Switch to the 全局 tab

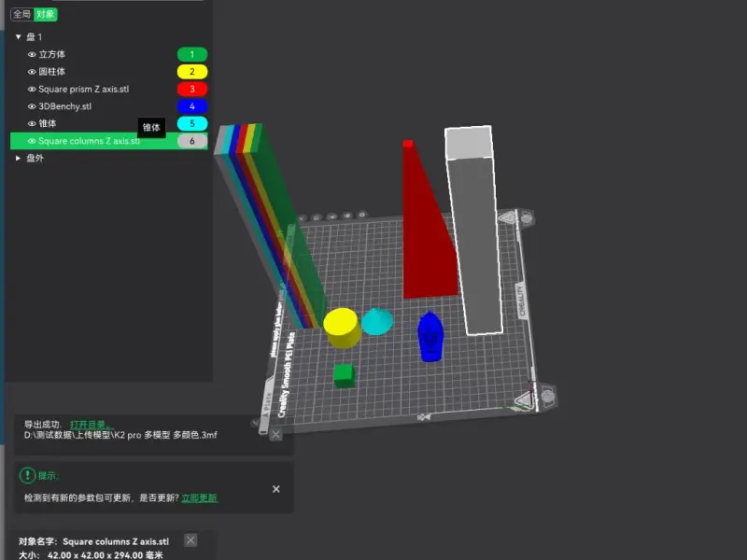coord(21,14)
